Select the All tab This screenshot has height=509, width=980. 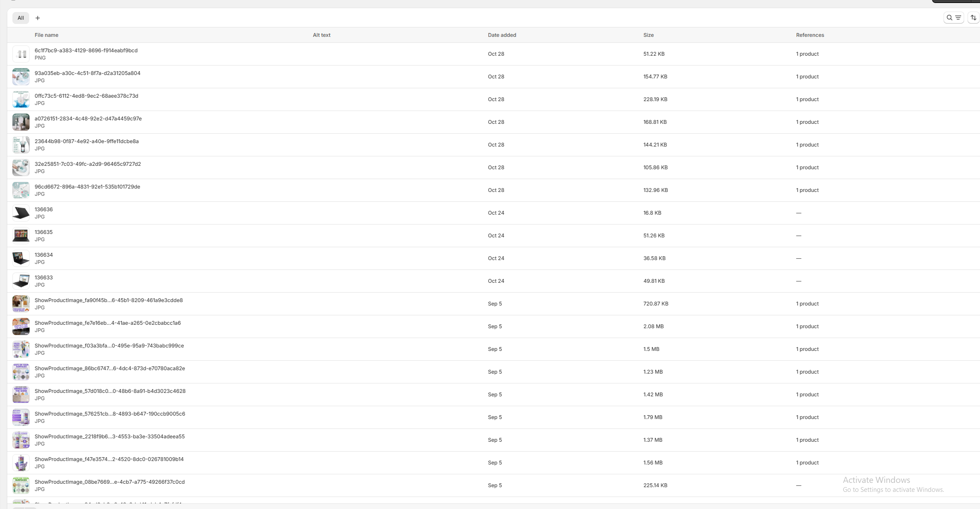tap(21, 18)
